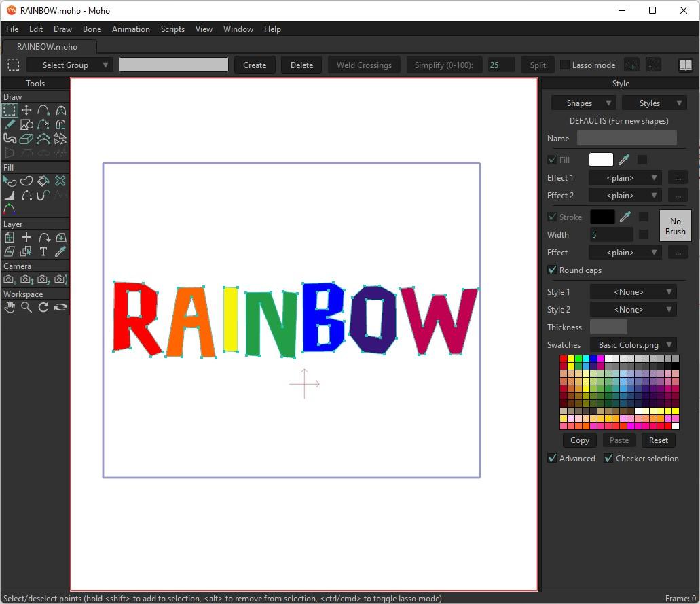Pick the Rotate Workspace tool
Screen dimensions: 700x604
(x=43, y=307)
